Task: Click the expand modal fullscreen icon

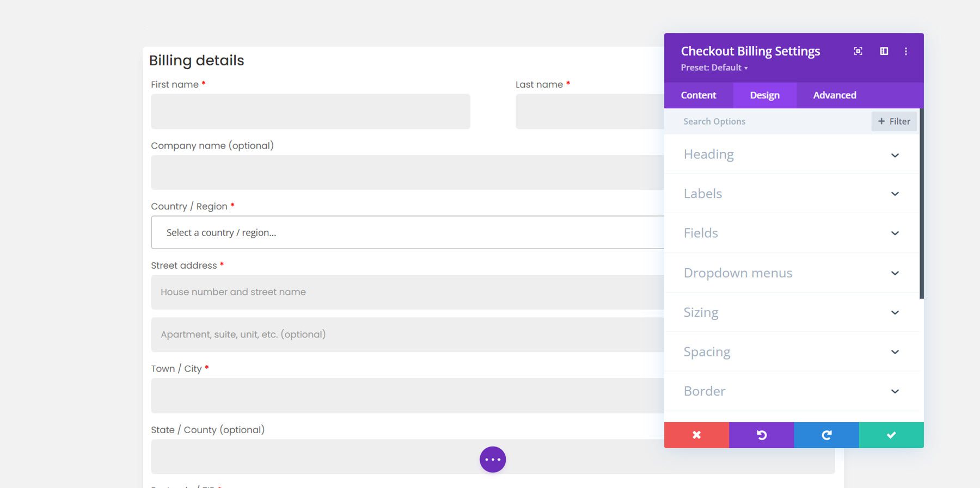Action: 858,51
